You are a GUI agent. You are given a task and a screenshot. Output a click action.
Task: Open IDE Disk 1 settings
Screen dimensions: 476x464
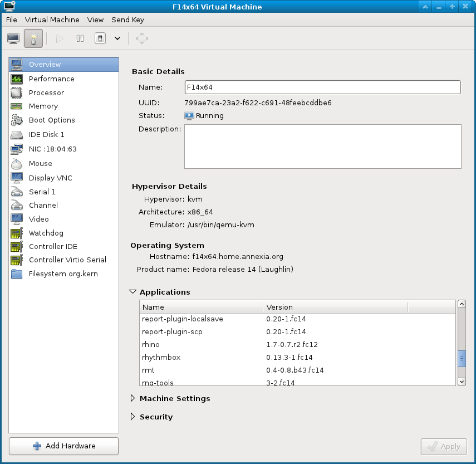(46, 134)
